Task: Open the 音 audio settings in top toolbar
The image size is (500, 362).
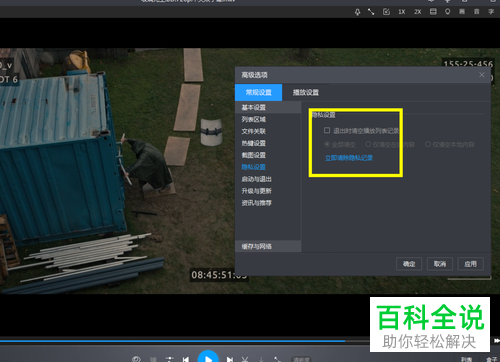Action: pos(477,12)
